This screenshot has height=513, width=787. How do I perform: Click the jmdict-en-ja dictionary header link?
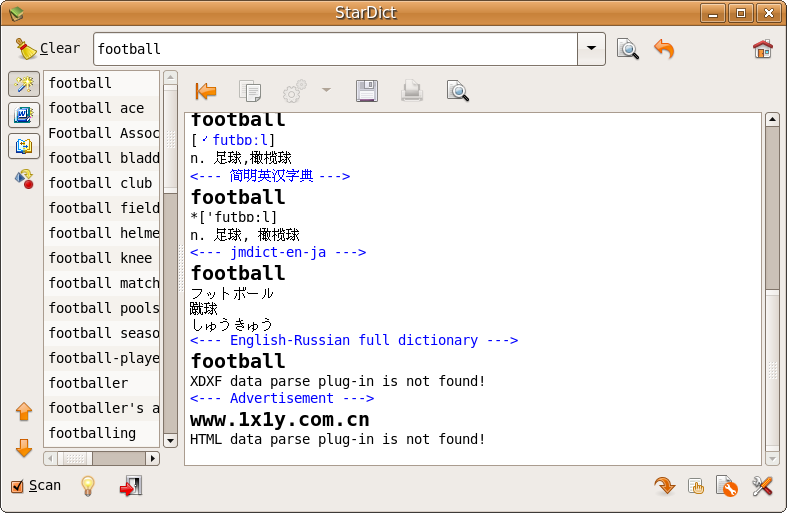[x=278, y=252]
